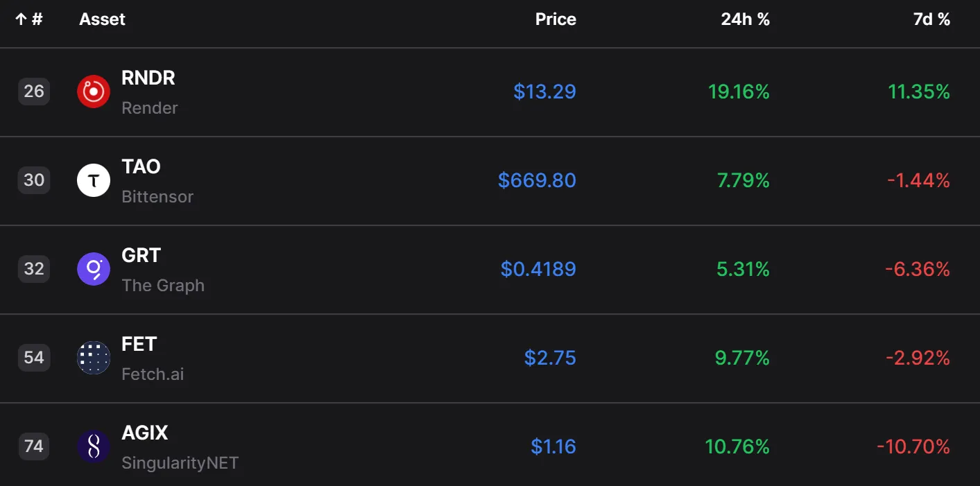Image resolution: width=980 pixels, height=486 pixels.
Task: Open the FET asset name link
Action: [139, 345]
